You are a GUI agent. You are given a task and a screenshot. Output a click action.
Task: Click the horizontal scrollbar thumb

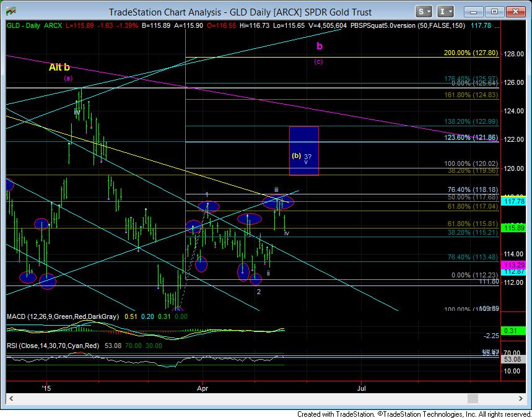(473, 398)
